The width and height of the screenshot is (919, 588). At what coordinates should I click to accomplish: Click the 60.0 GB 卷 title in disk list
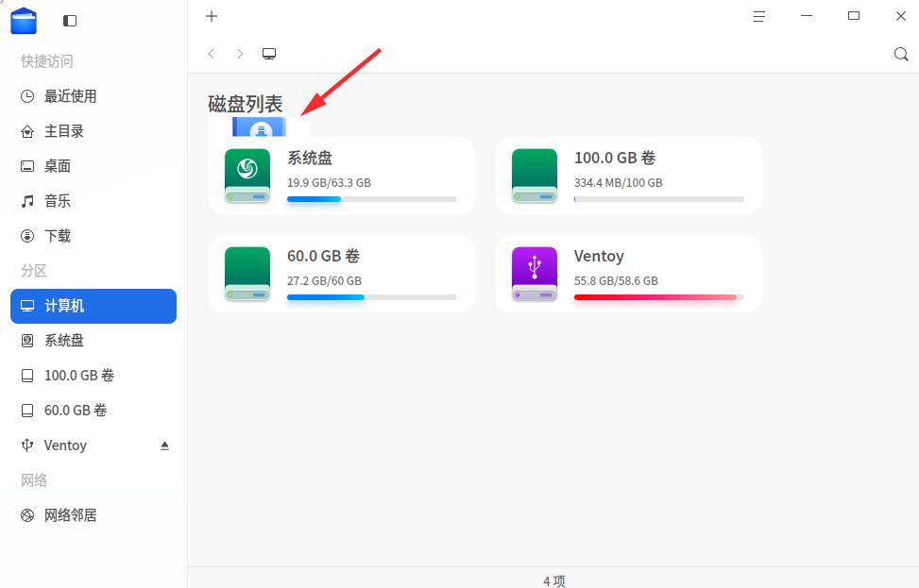(324, 257)
